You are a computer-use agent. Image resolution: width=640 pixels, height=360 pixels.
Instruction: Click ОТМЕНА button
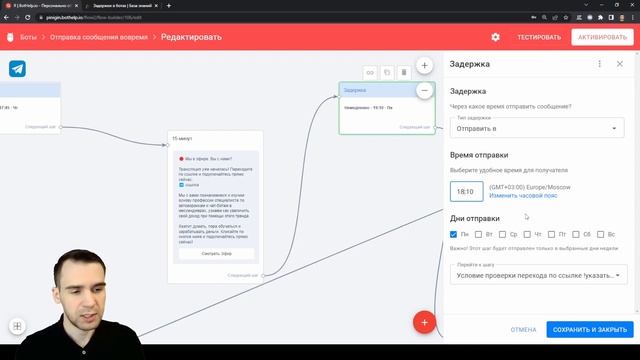(523, 329)
